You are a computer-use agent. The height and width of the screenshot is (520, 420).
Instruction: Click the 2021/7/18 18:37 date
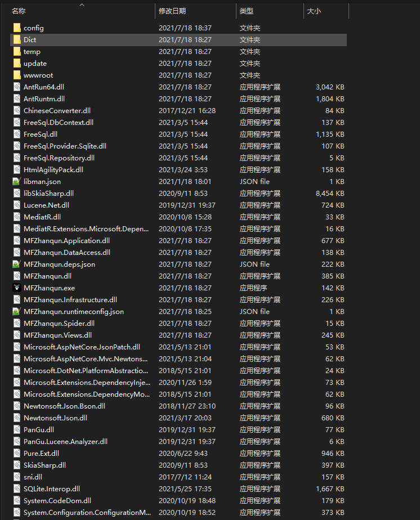point(185,28)
